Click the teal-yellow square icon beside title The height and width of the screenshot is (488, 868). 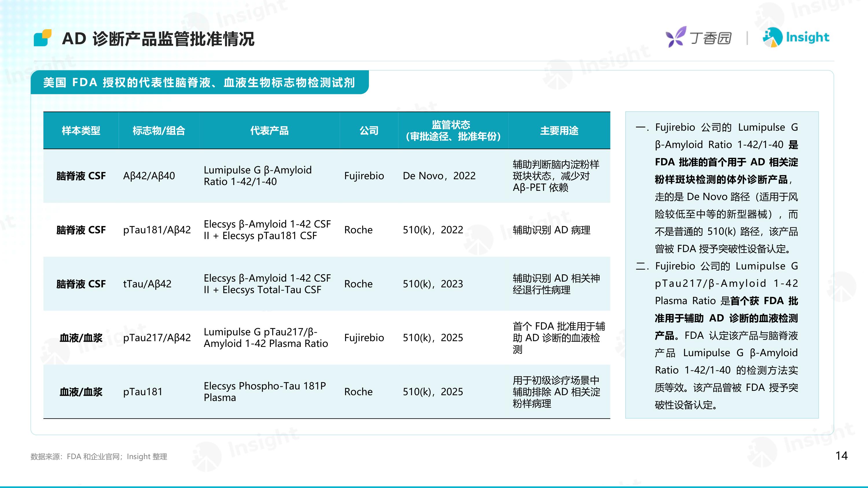pyautogui.click(x=43, y=37)
